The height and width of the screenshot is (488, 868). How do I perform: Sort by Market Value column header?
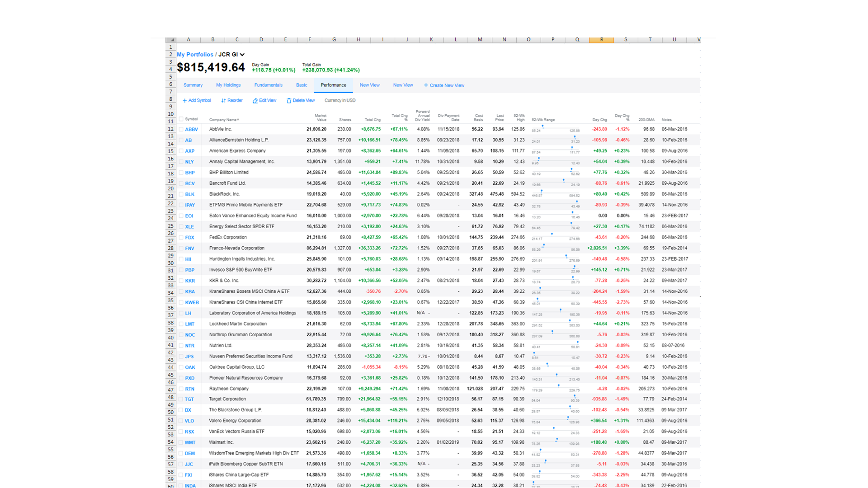click(321, 117)
